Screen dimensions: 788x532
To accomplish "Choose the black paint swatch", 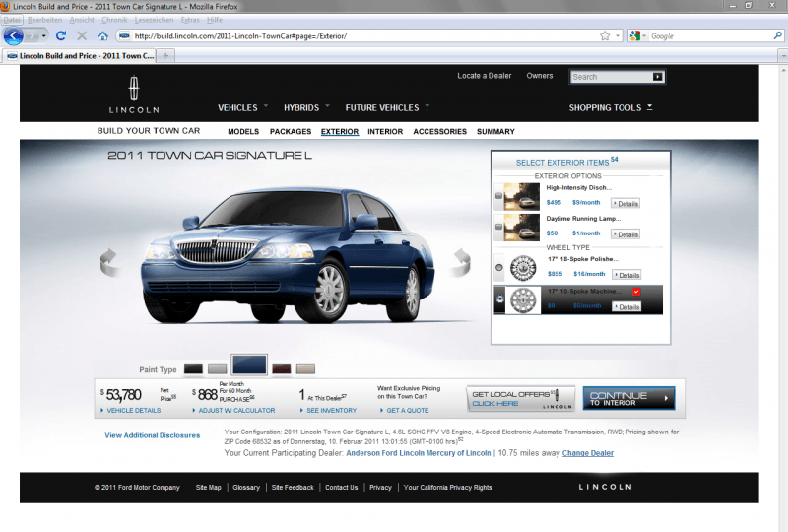I will (x=193, y=368).
